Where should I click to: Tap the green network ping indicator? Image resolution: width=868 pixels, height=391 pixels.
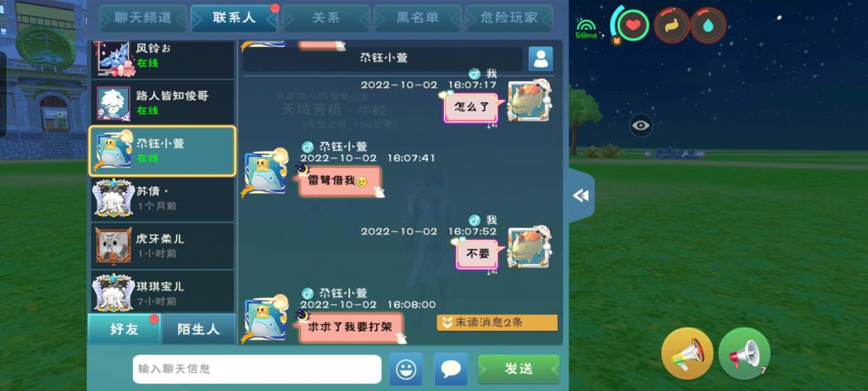[x=586, y=29]
